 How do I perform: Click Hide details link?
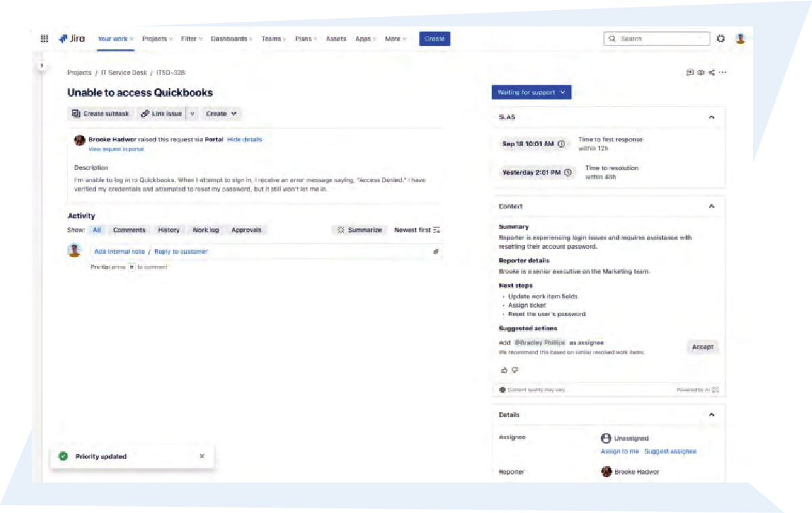[x=245, y=139]
